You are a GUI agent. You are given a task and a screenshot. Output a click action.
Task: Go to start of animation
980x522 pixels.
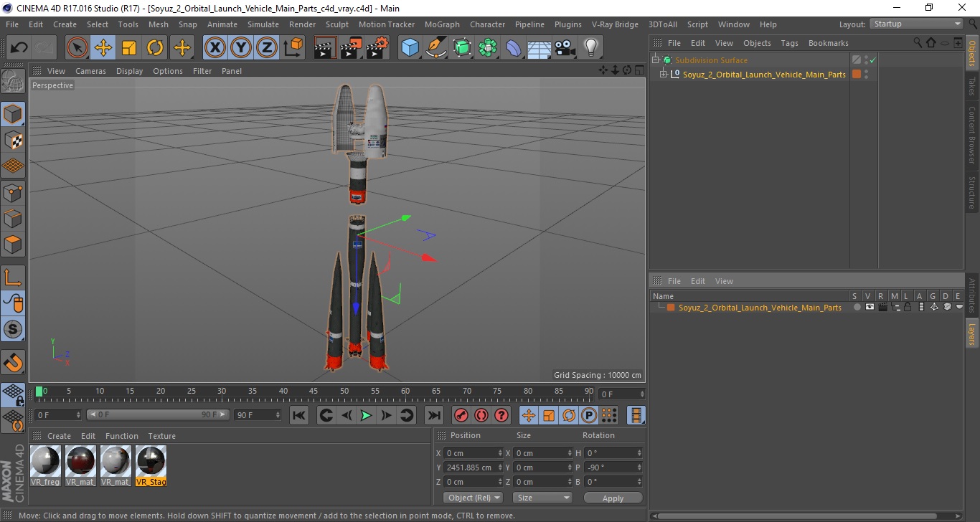pyautogui.click(x=299, y=414)
